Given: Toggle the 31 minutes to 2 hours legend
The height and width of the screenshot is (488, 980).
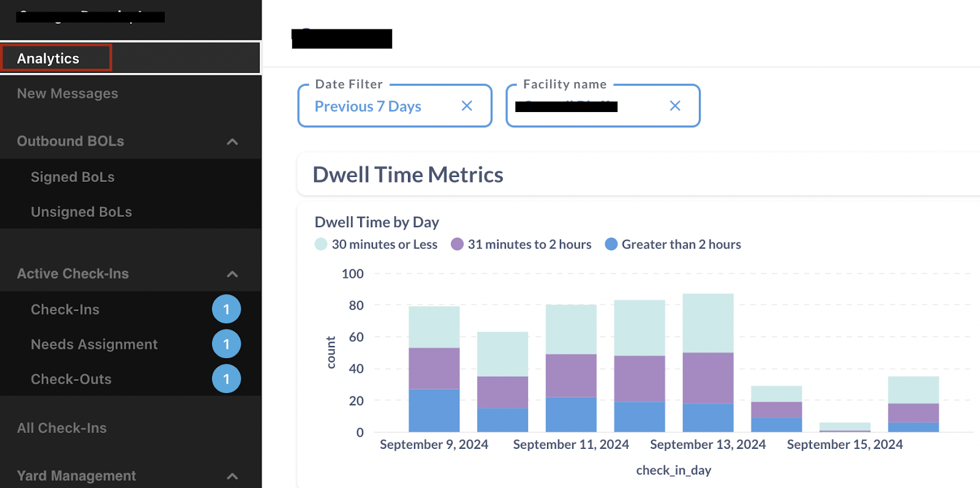Looking at the screenshot, I should pos(521,244).
